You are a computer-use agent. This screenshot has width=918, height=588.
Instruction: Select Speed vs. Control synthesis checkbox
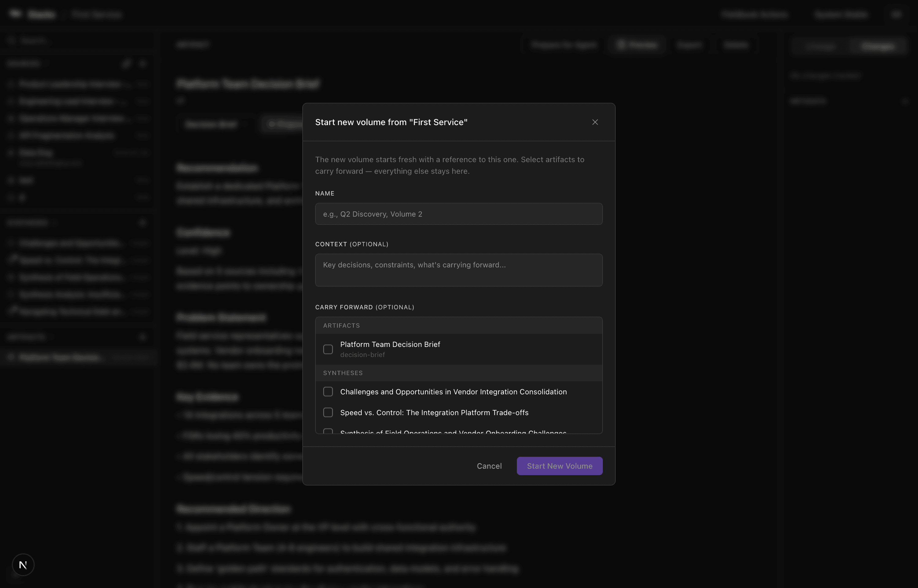pos(328,412)
